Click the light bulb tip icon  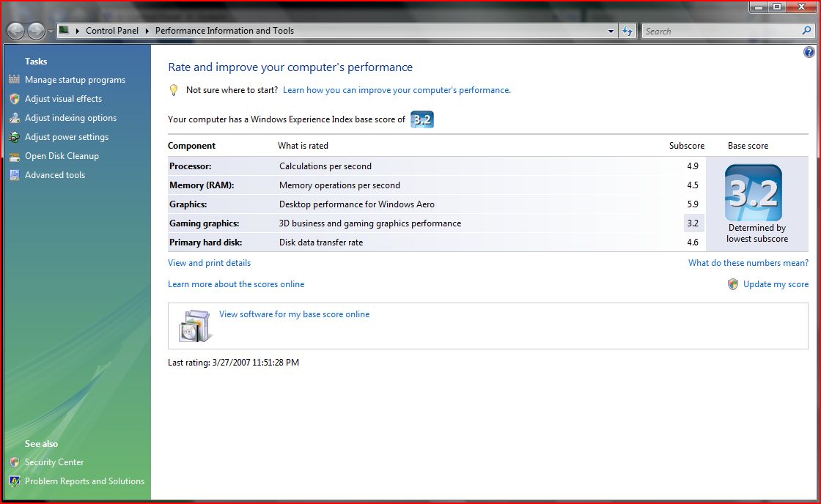[x=174, y=90]
